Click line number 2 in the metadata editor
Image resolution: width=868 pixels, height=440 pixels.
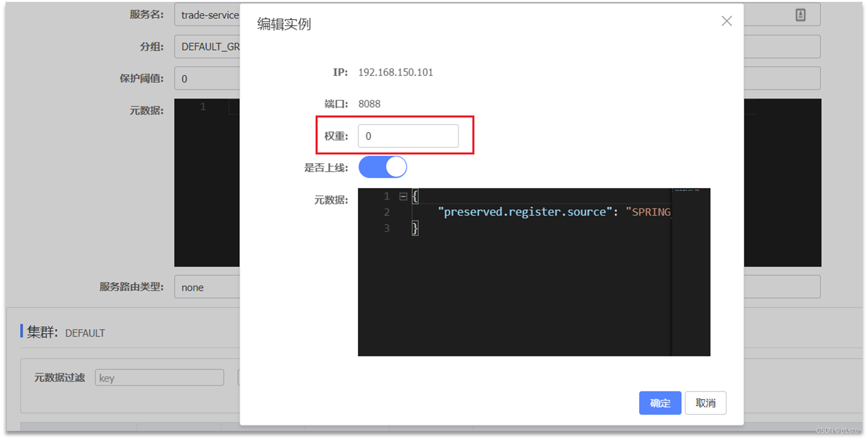(x=387, y=212)
